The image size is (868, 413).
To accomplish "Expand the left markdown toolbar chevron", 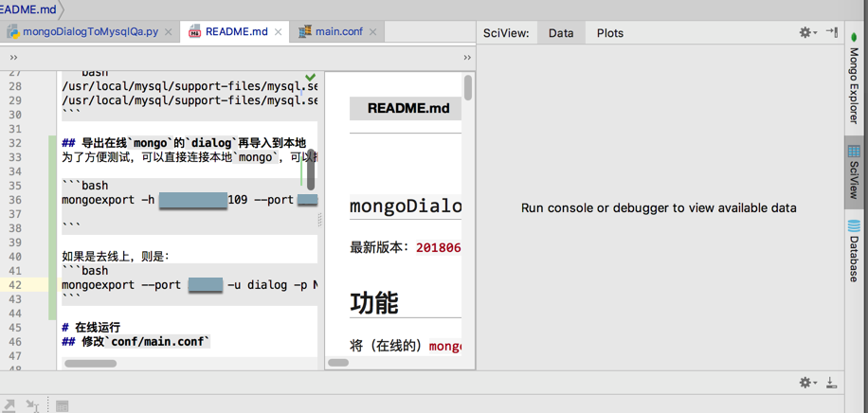I will tap(13, 58).
